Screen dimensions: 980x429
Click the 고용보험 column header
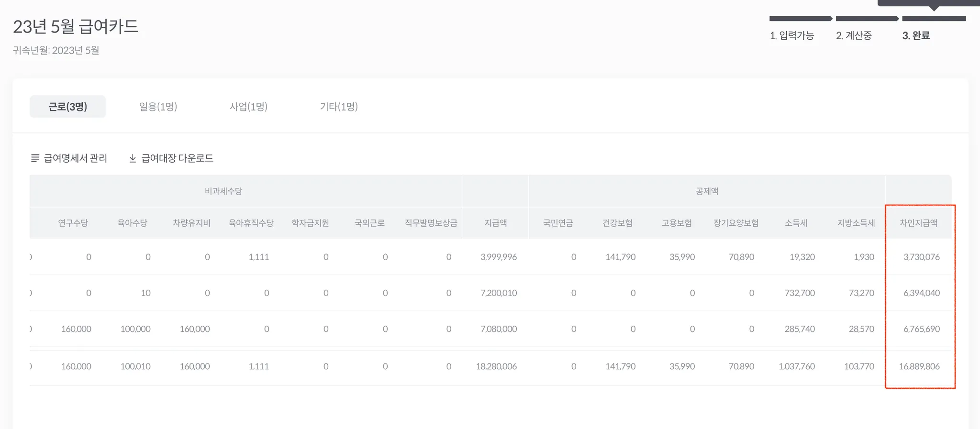(x=677, y=223)
